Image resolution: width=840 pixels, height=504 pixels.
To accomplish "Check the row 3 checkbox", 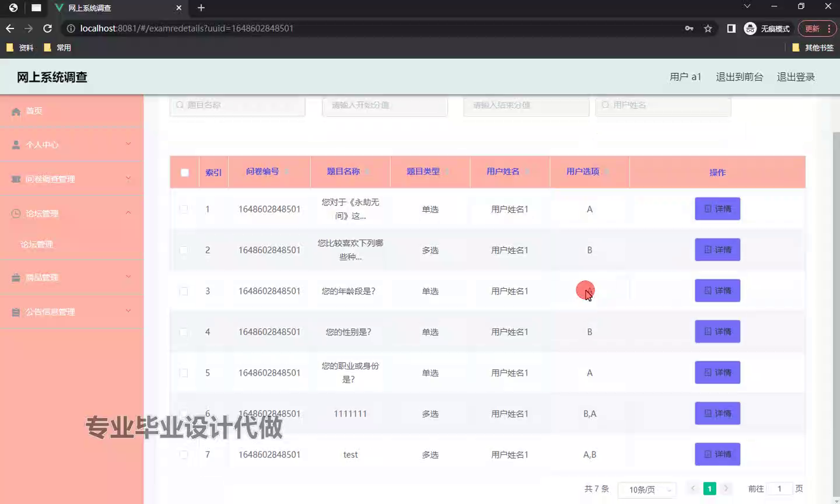I will tap(184, 290).
